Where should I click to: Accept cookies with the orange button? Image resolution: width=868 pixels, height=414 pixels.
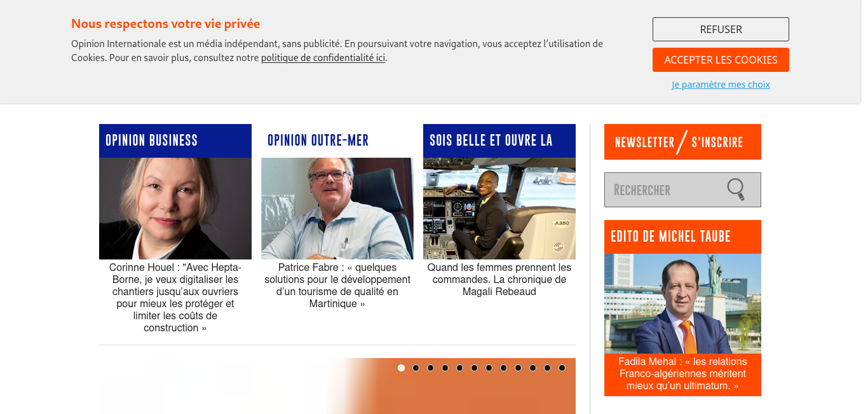(721, 60)
